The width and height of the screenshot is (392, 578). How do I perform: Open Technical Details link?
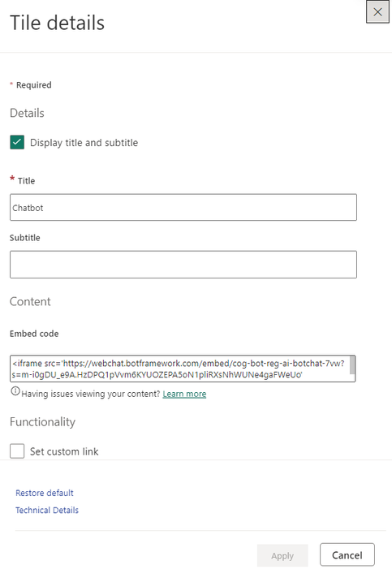coord(47,510)
